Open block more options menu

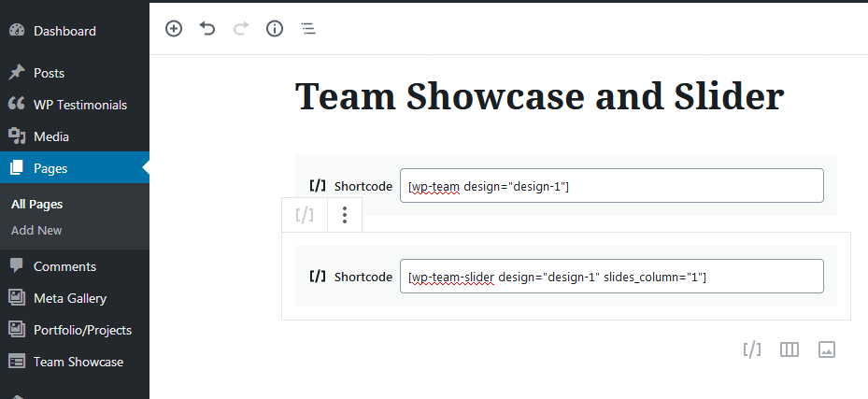pos(345,215)
